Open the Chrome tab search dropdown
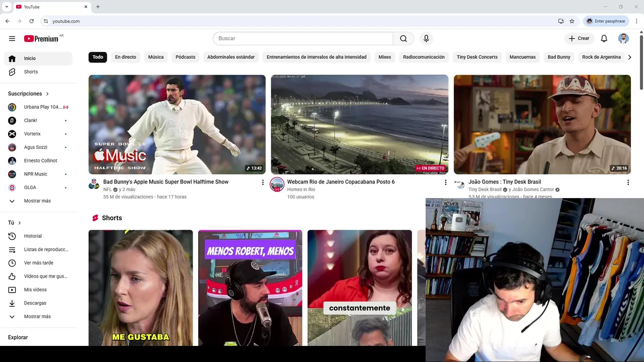The image size is (644, 362). click(7, 7)
